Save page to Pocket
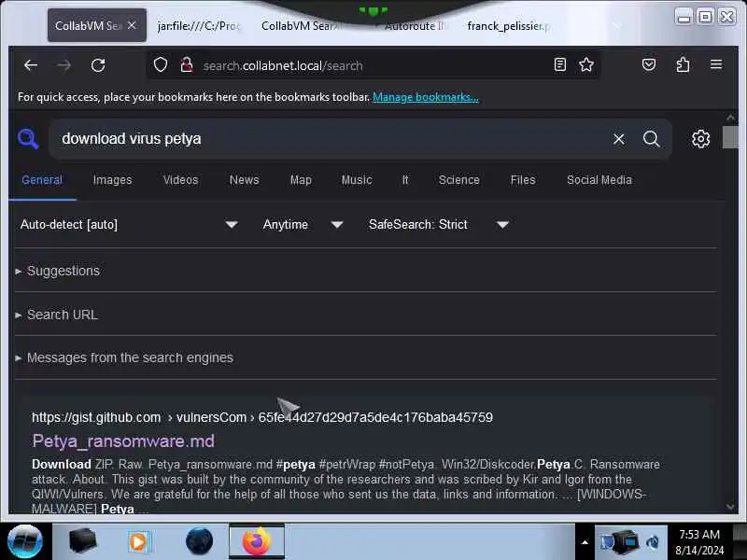This screenshot has width=747, height=560. pyautogui.click(x=649, y=64)
